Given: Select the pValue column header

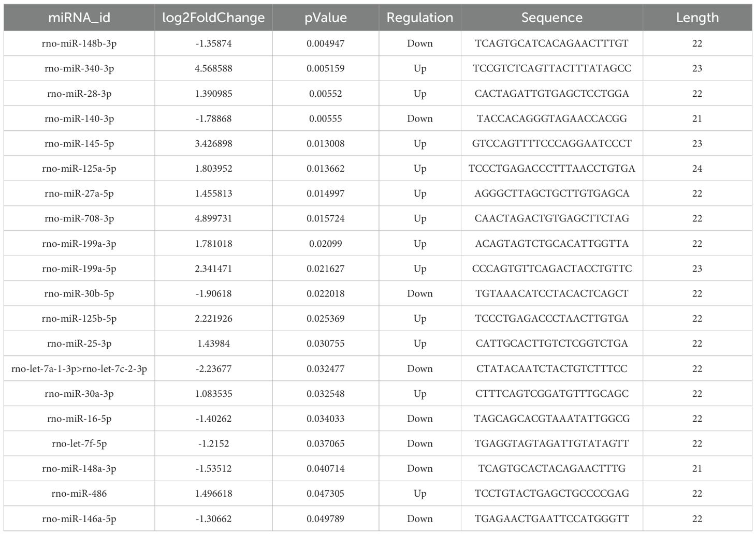Looking at the screenshot, I should tap(325, 18).
